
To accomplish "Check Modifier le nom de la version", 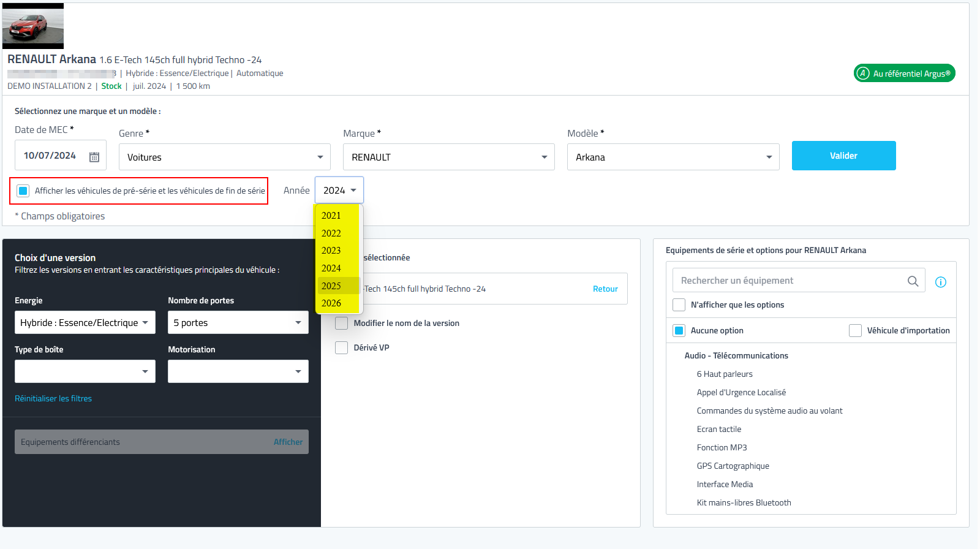I will 342,323.
